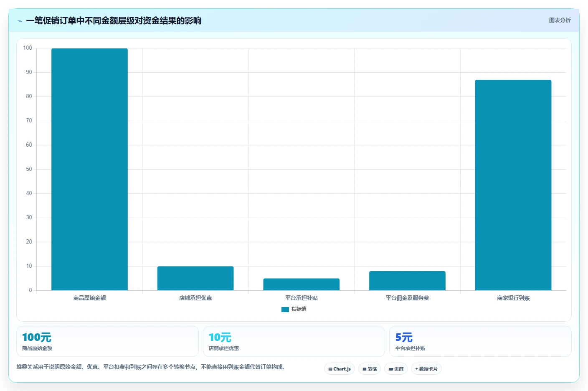Click the diamond icon in the 数据卡片 chip
Screen dimensions: 588x391
(x=416, y=369)
